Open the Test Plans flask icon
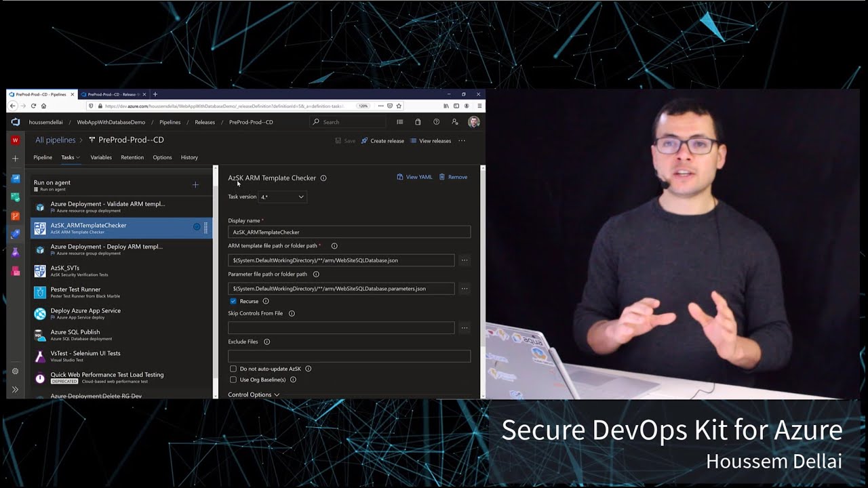The height and width of the screenshot is (488, 868). (x=16, y=252)
